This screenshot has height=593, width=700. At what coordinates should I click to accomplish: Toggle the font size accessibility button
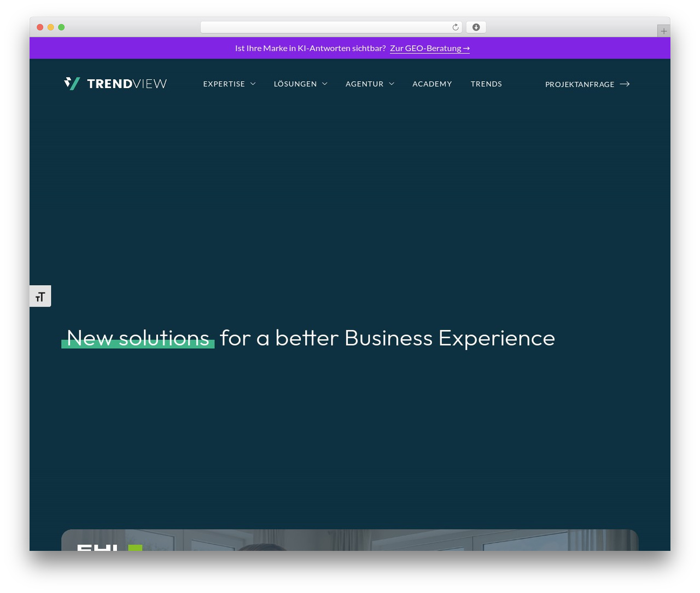pos(40,296)
